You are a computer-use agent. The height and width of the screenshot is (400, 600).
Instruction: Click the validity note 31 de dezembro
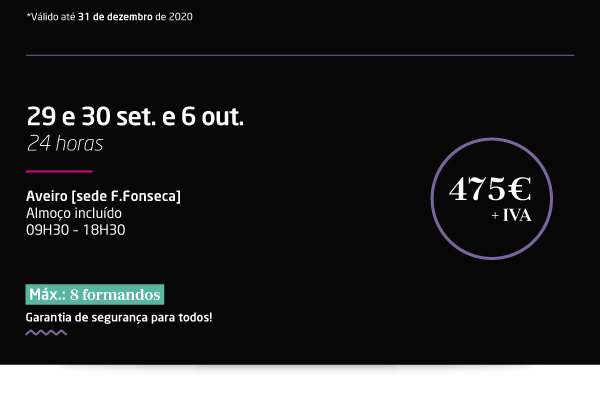coord(115,17)
